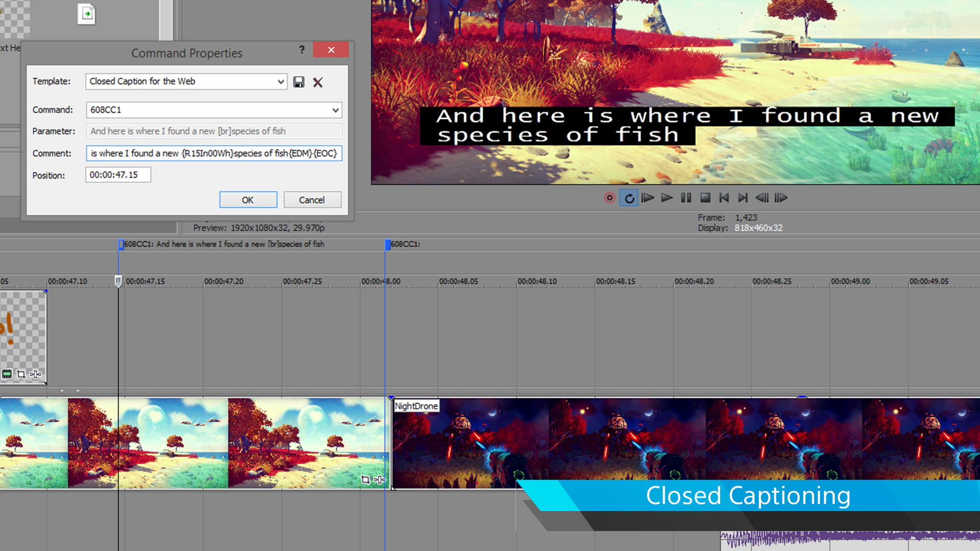The height and width of the screenshot is (551, 980).
Task: Click the clear template X button
Action: pos(317,81)
